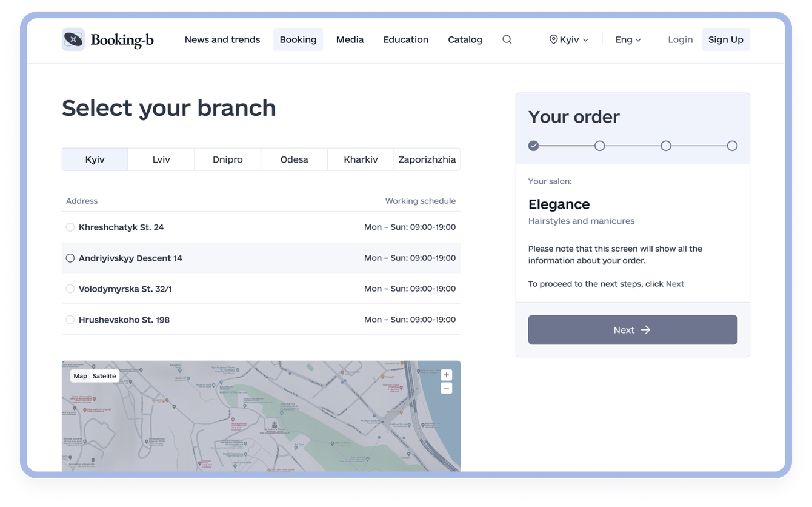Screen dimensions: 812x507
Task: Zoom out on the map
Action: point(447,388)
